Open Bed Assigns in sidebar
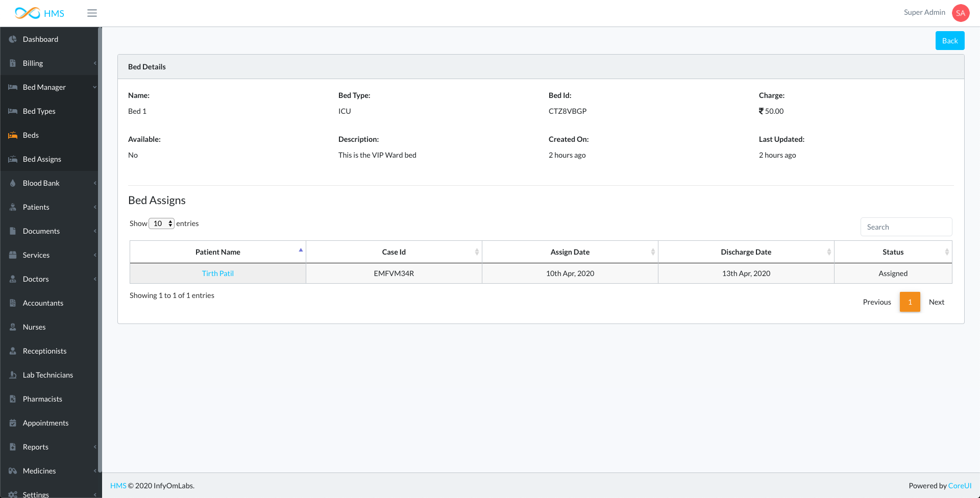The image size is (980, 498). [42, 159]
